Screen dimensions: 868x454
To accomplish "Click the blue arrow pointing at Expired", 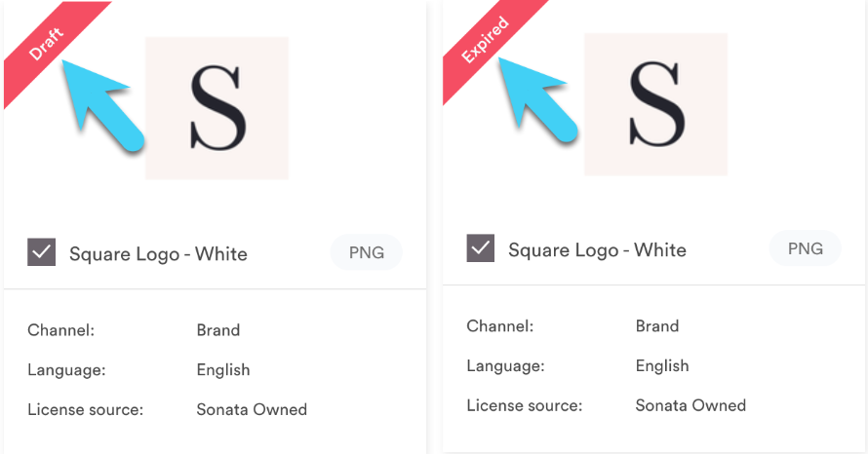I will tap(538, 100).
